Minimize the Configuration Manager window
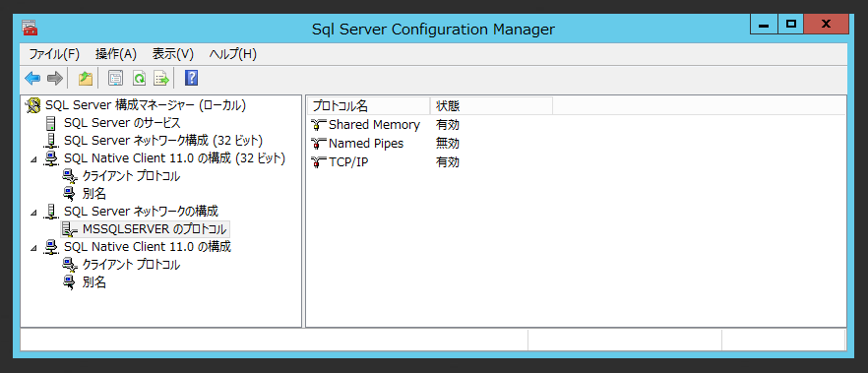 765,24
